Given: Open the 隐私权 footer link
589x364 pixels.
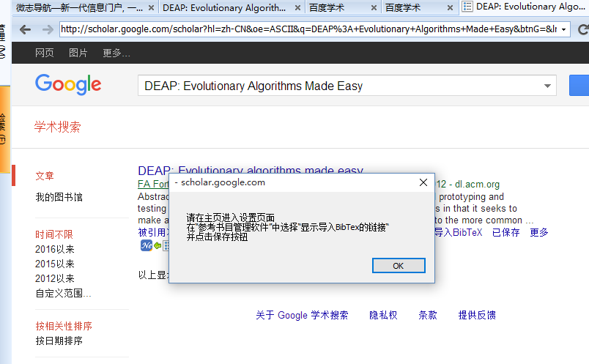Looking at the screenshot, I should tap(383, 315).
